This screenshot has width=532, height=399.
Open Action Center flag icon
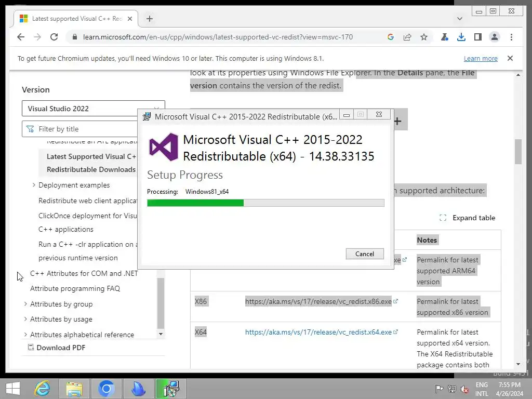coord(439,389)
